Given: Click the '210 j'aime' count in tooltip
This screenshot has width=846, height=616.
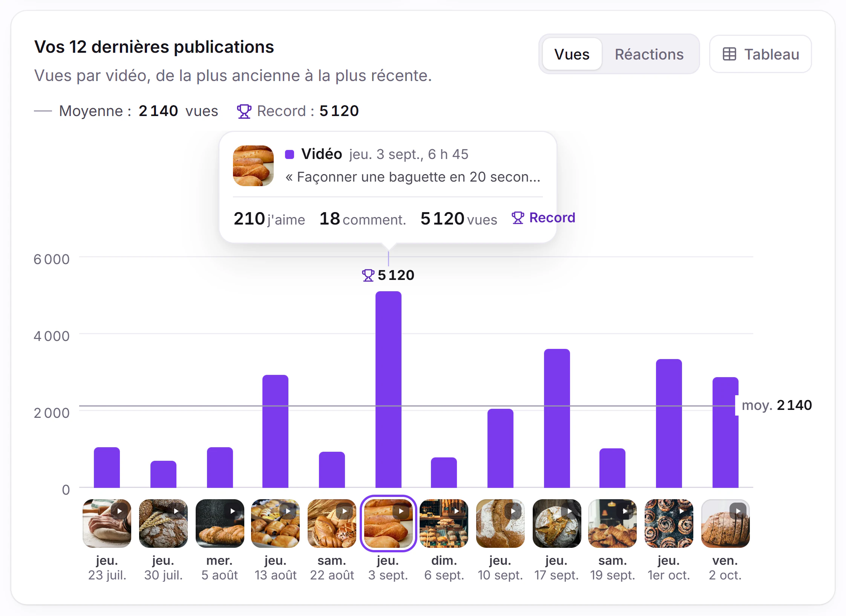Looking at the screenshot, I should [269, 219].
